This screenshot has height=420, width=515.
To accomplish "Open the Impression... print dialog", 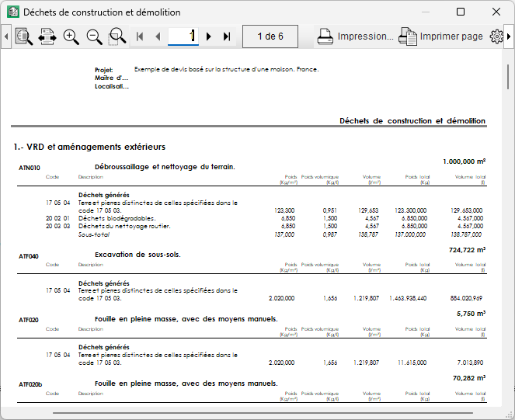I will 355,36.
